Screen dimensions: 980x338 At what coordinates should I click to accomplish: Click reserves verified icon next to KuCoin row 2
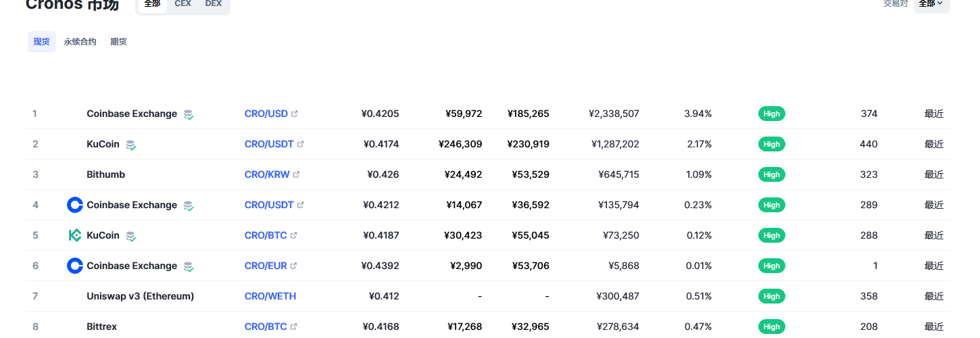coord(130,145)
